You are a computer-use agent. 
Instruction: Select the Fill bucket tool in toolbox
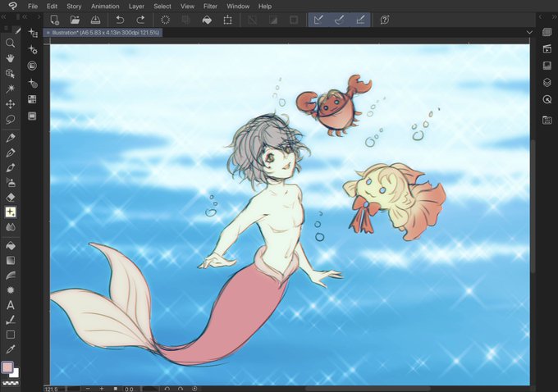point(11,245)
